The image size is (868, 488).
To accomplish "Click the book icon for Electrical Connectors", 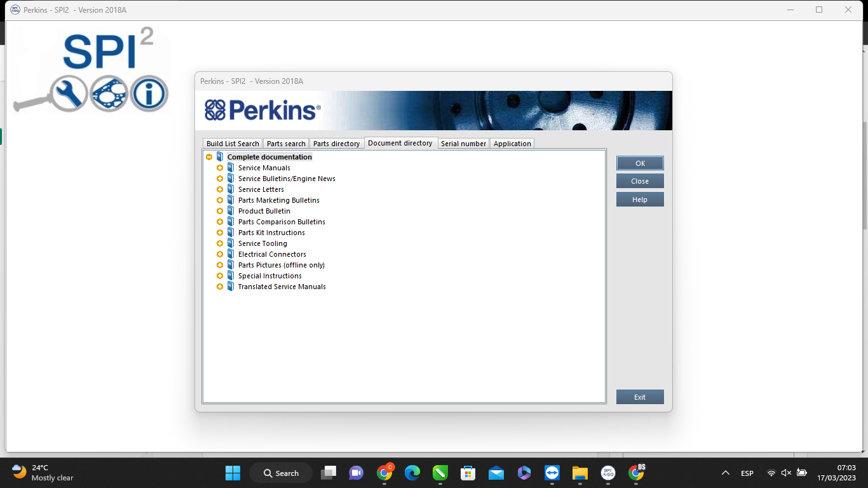I will 230,254.
